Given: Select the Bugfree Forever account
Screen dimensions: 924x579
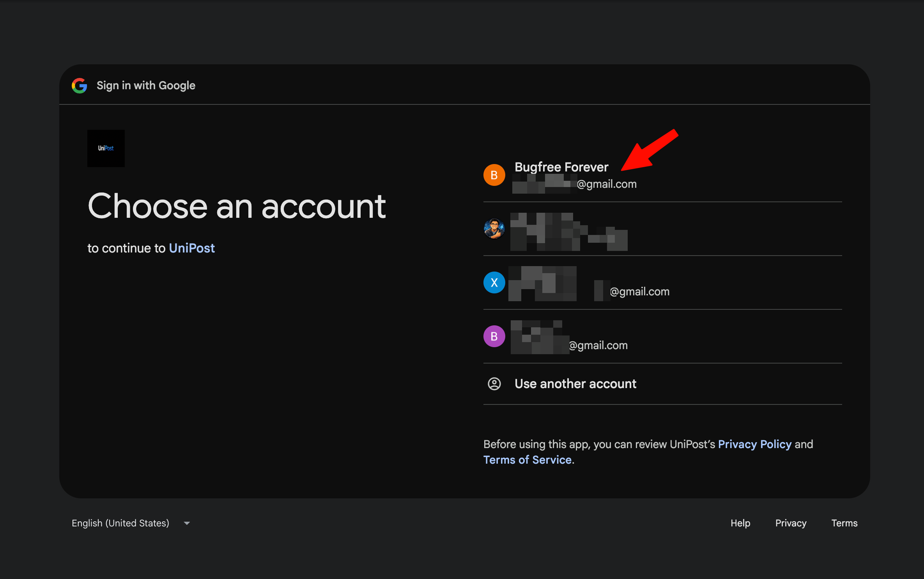Looking at the screenshot, I should (x=662, y=175).
